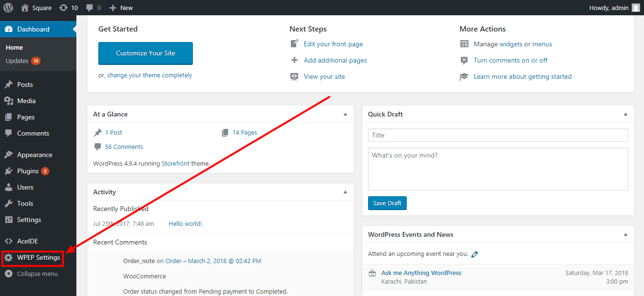The width and height of the screenshot is (644, 296).
Task: Click the pencil icon to edit event location
Action: pos(475,254)
